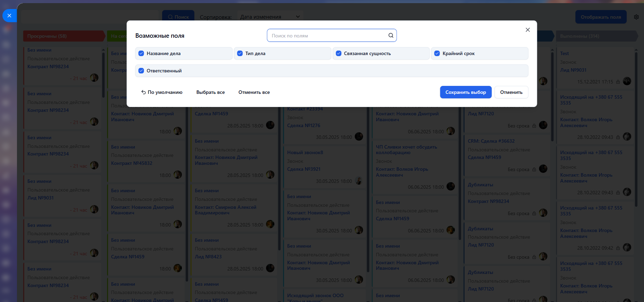Click the Поиск button with magnifier

point(178,17)
